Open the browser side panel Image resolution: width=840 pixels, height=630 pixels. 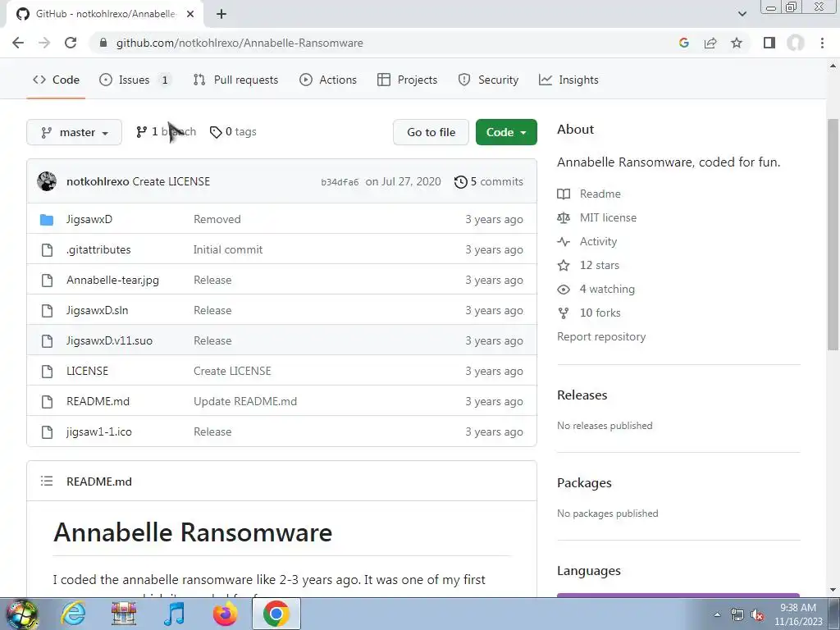pos(769,43)
